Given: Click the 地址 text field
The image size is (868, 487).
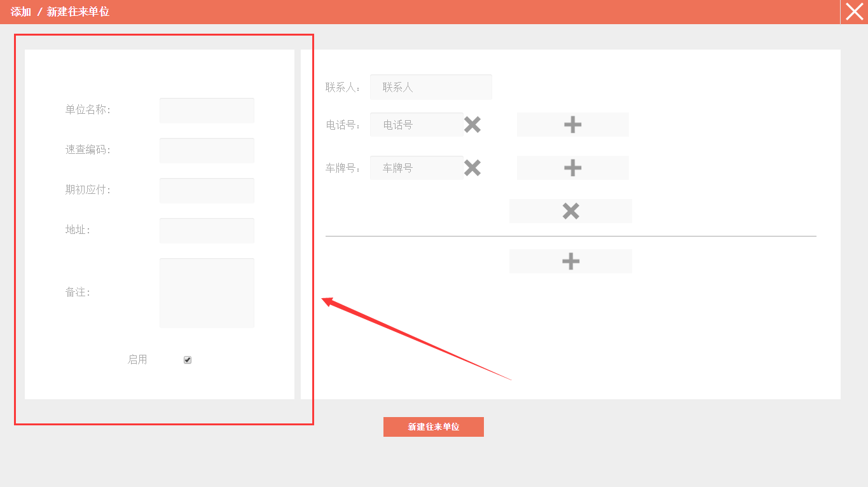Looking at the screenshot, I should click(207, 231).
